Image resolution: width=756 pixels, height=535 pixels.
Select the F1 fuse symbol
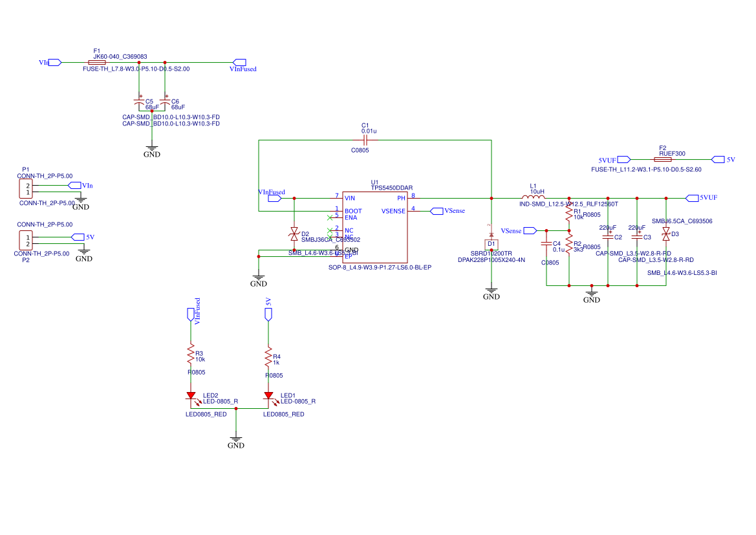(x=97, y=62)
